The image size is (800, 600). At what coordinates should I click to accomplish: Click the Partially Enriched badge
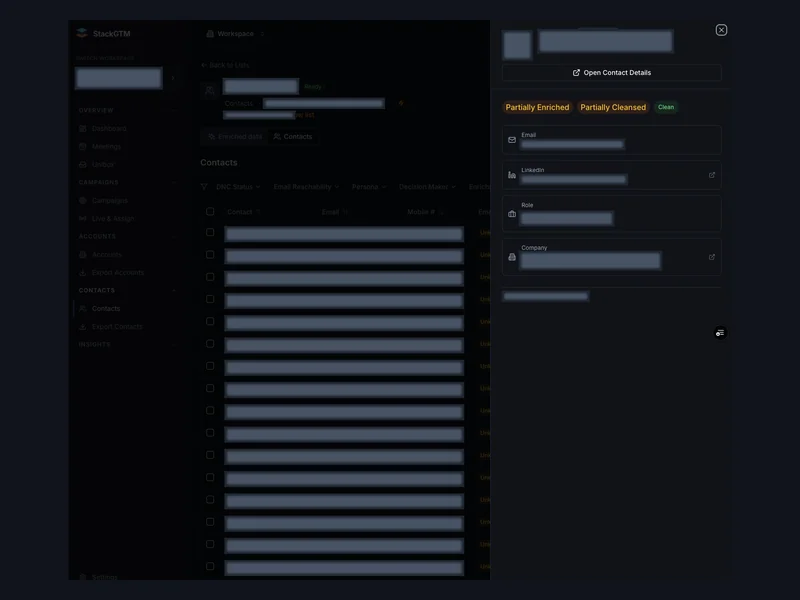point(537,107)
